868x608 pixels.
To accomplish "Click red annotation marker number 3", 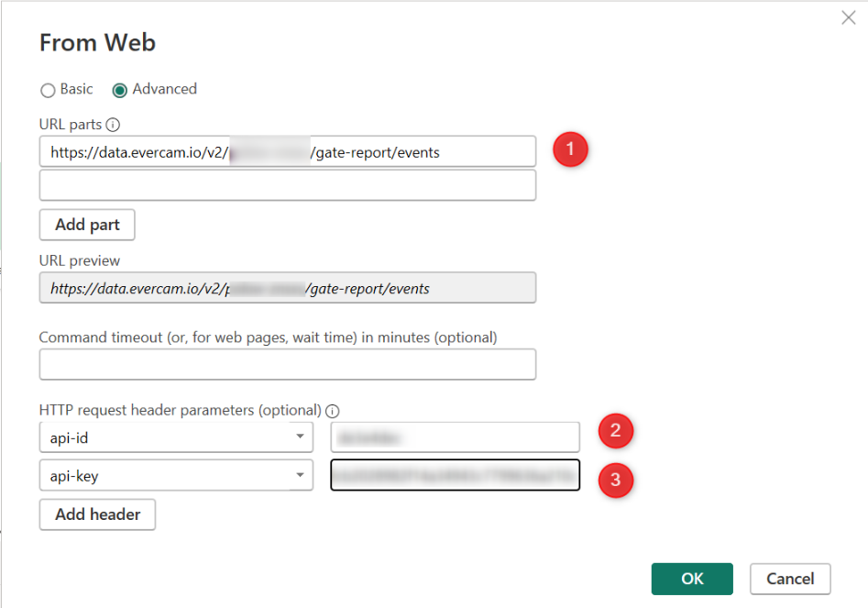I will tap(616, 480).
